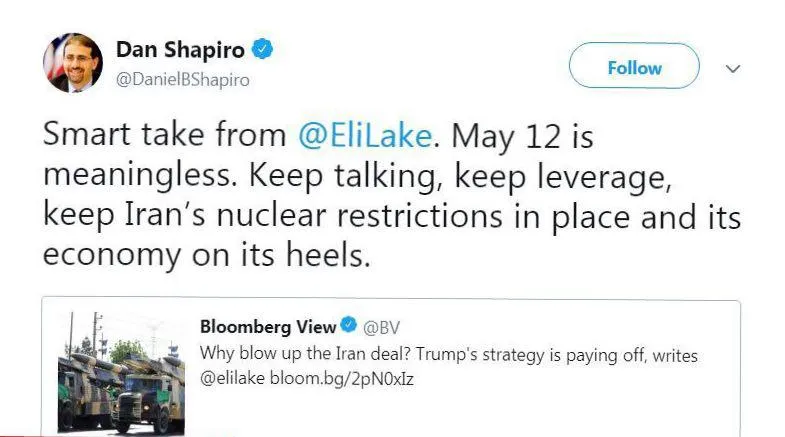View the missile trucks thumbnail image
785x437 pixels.
(122, 371)
